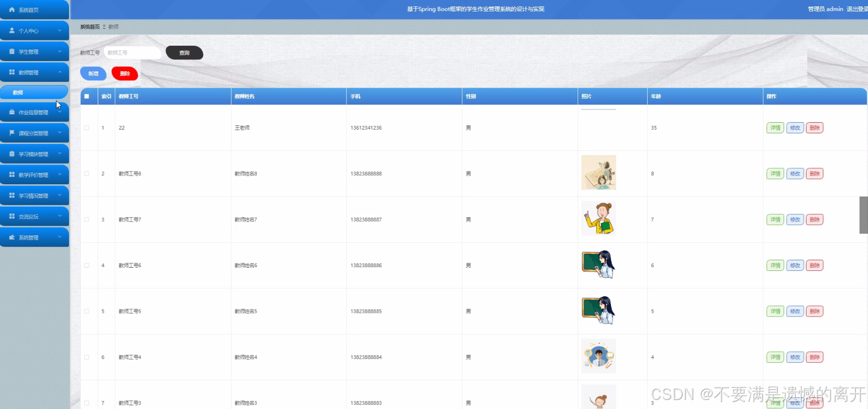The width and height of the screenshot is (868, 409).
Task: Open 详情 for 教师工号8 row
Action: (775, 174)
